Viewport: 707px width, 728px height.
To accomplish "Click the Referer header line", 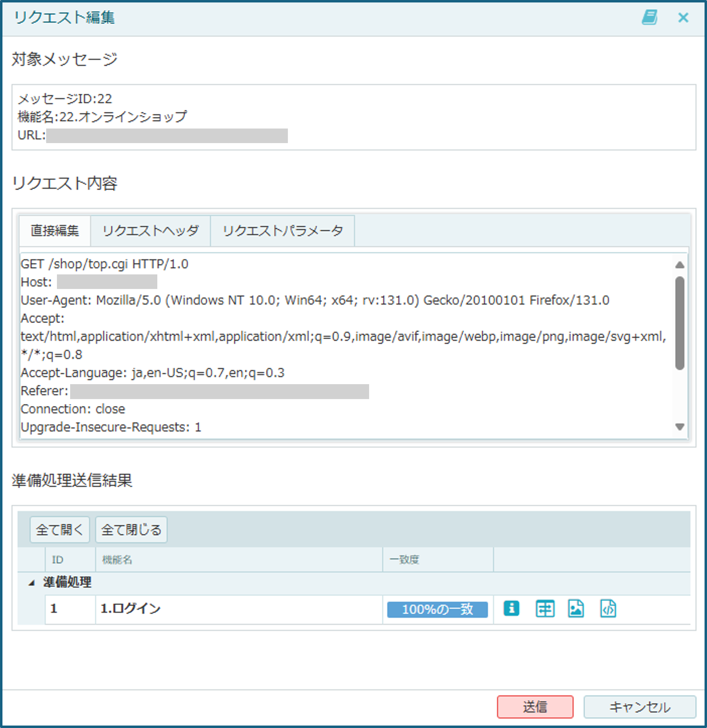I will [195, 391].
